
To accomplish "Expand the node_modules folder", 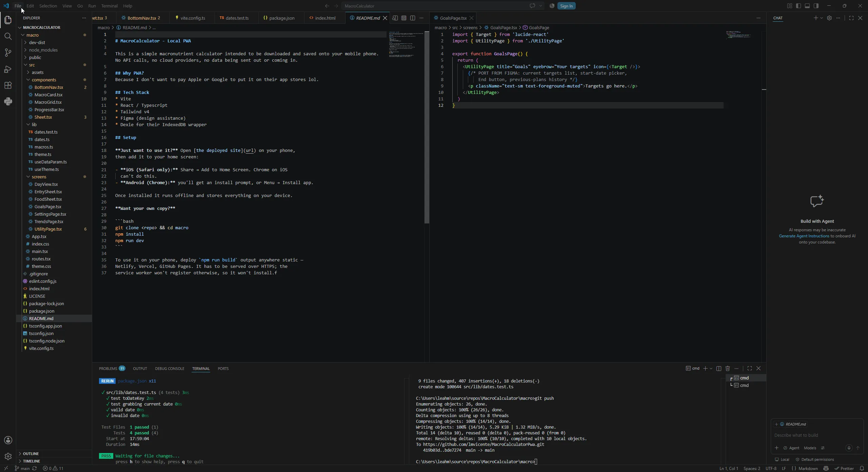I will (25, 50).
